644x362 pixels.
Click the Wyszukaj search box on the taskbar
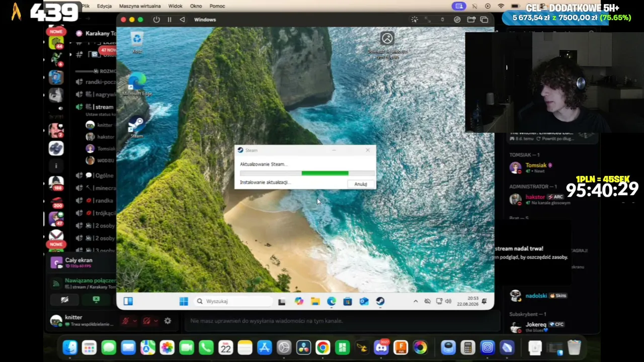tap(233, 301)
